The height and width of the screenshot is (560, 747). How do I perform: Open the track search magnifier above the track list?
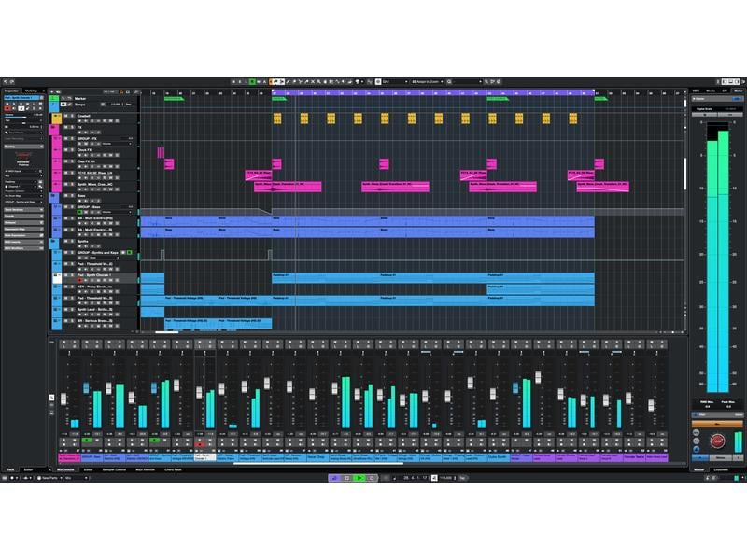(135, 91)
